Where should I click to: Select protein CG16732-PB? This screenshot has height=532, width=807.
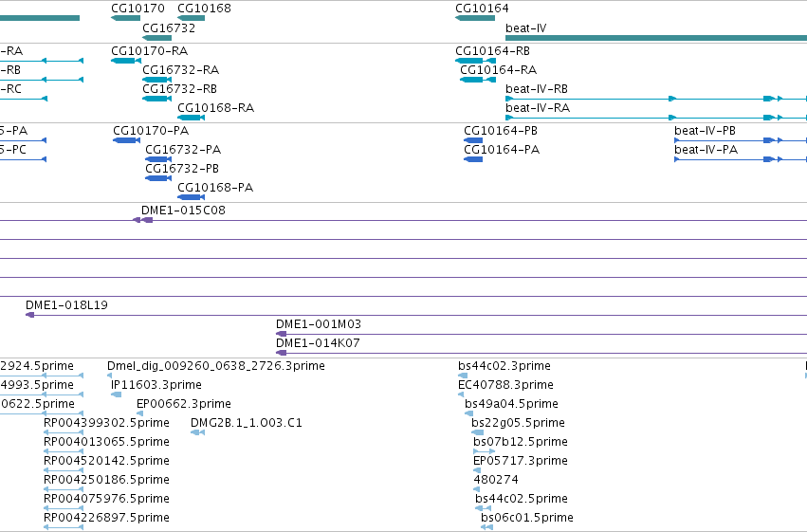pos(158,178)
